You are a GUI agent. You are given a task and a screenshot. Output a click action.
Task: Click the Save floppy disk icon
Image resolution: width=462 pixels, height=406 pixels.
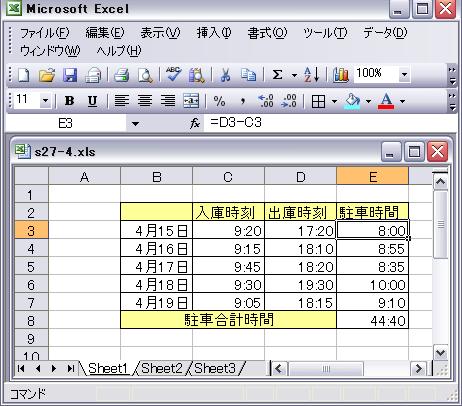70,75
